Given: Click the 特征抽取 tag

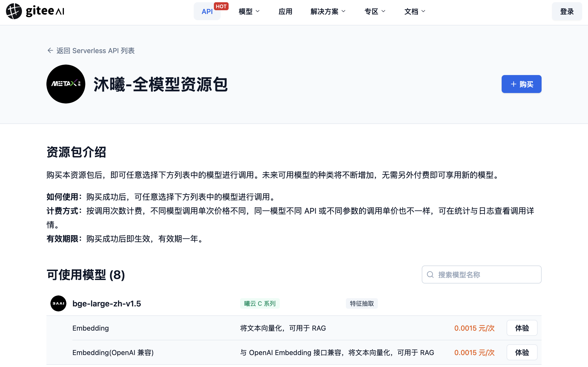Looking at the screenshot, I should pyautogui.click(x=362, y=303).
